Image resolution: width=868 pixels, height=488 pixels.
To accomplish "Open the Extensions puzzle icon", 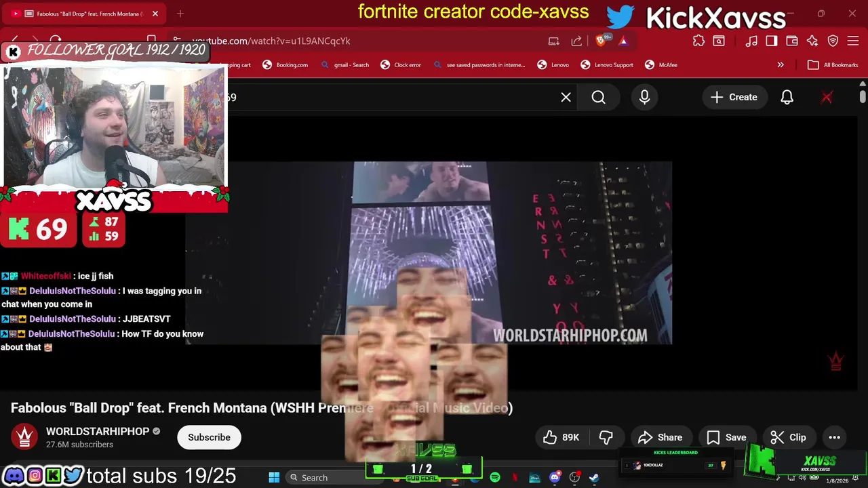I will pyautogui.click(x=698, y=41).
